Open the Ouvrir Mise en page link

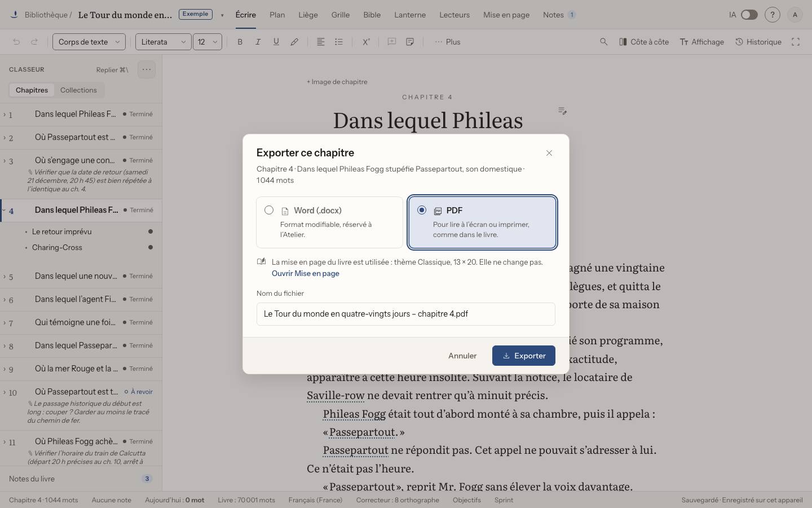click(x=306, y=273)
